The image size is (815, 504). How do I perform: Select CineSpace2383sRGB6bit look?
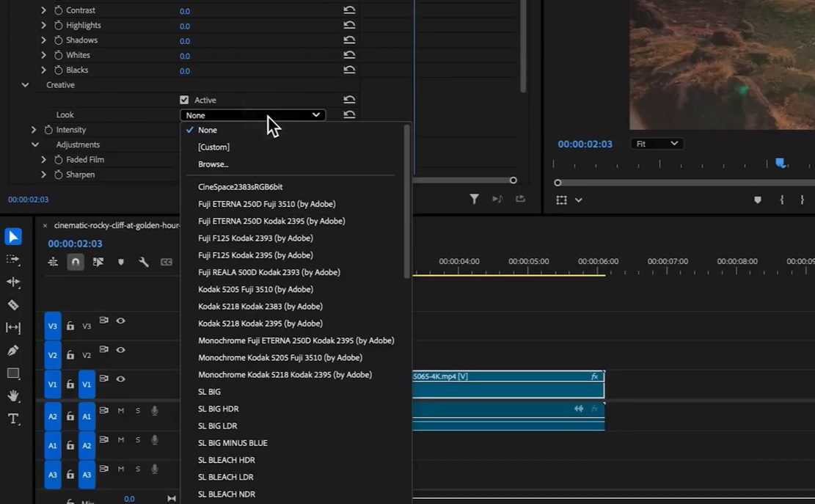click(240, 186)
